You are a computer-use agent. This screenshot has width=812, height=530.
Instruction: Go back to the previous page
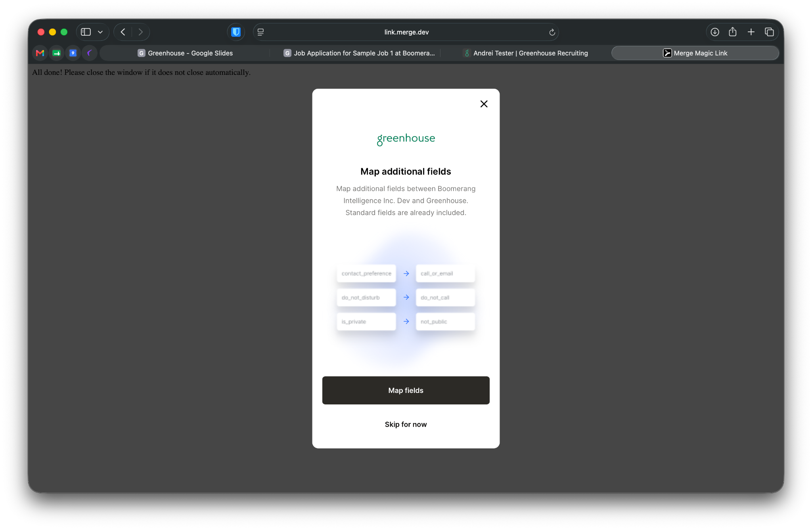[123, 32]
